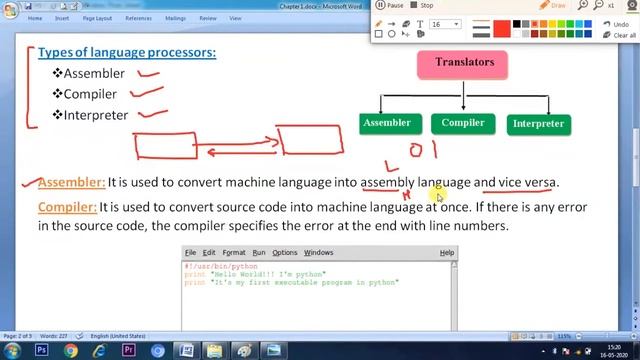Choose the medium line thickness
This screenshot has width=640, height=360.
click(481, 27)
